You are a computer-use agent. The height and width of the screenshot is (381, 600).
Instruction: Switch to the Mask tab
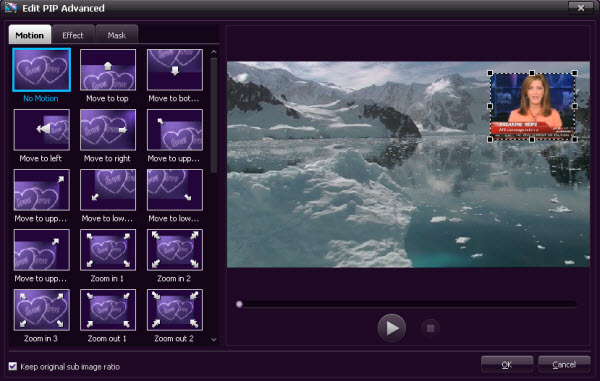[x=117, y=35]
